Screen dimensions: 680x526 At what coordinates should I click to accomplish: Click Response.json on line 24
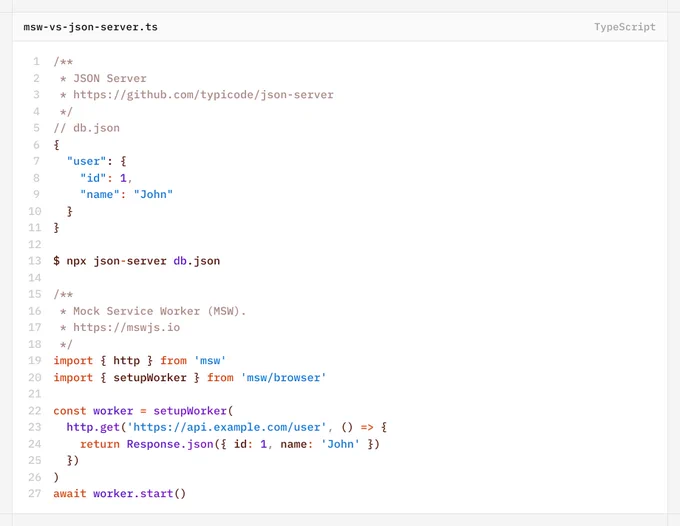170,444
